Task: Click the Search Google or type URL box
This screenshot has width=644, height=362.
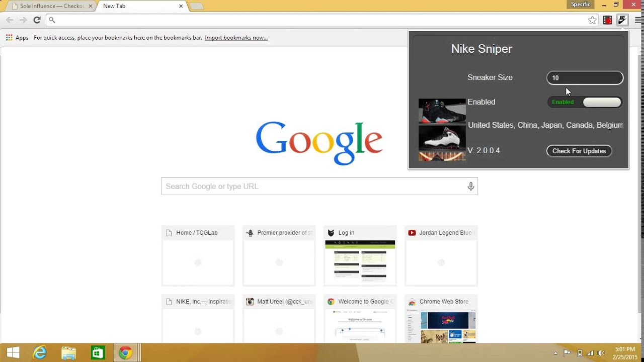Action: point(319,186)
